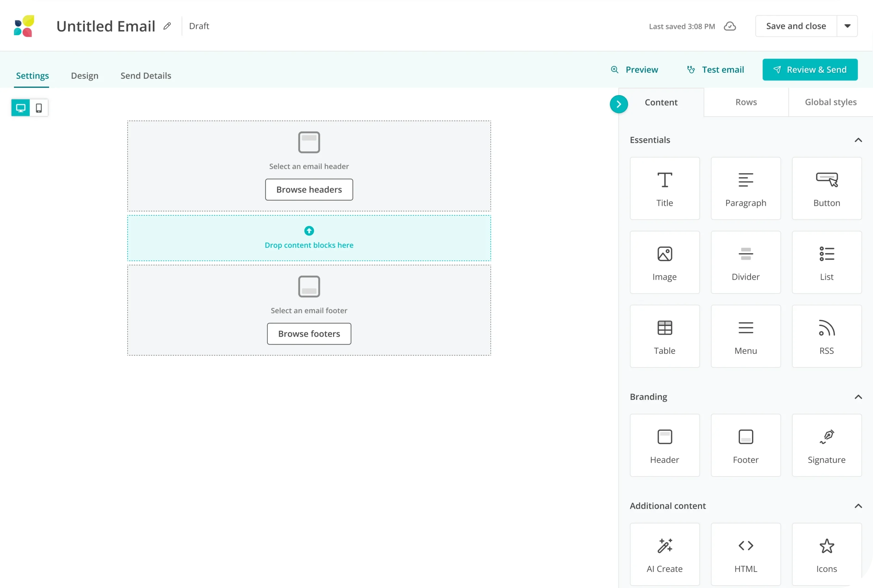Viewport: 873px width, 588px height.
Task: Pick the Signature branding block
Action: tap(827, 445)
